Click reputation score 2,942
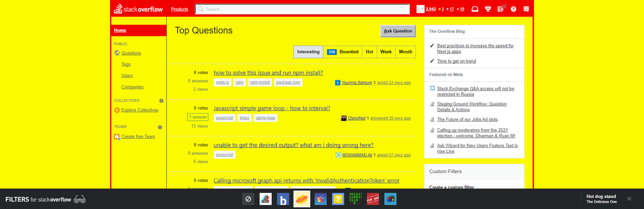The height and width of the screenshot is (209, 644). pos(431,9)
